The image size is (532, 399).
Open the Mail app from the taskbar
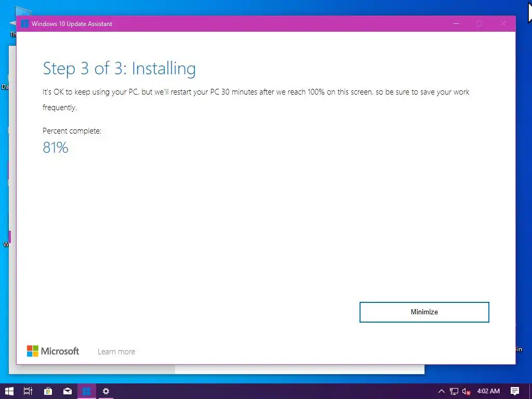tap(68, 391)
